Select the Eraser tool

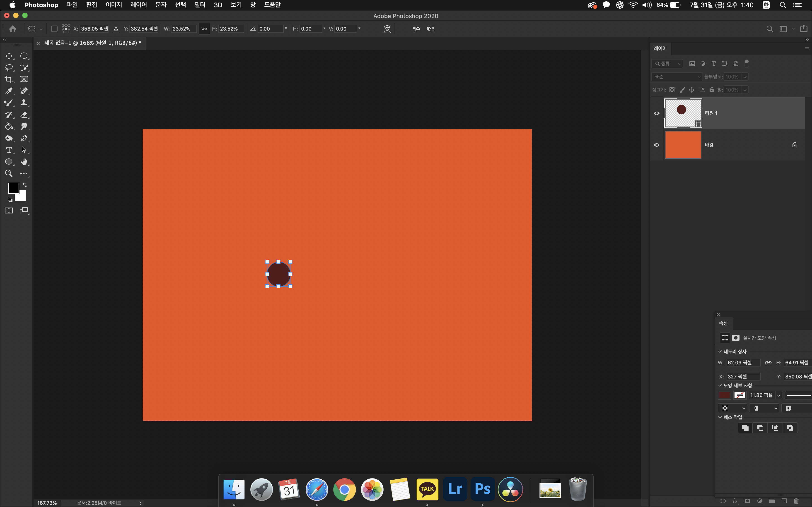(x=24, y=115)
